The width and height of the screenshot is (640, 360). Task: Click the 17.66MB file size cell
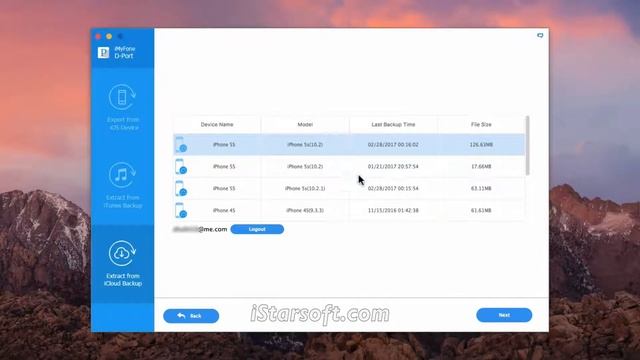coord(481,167)
